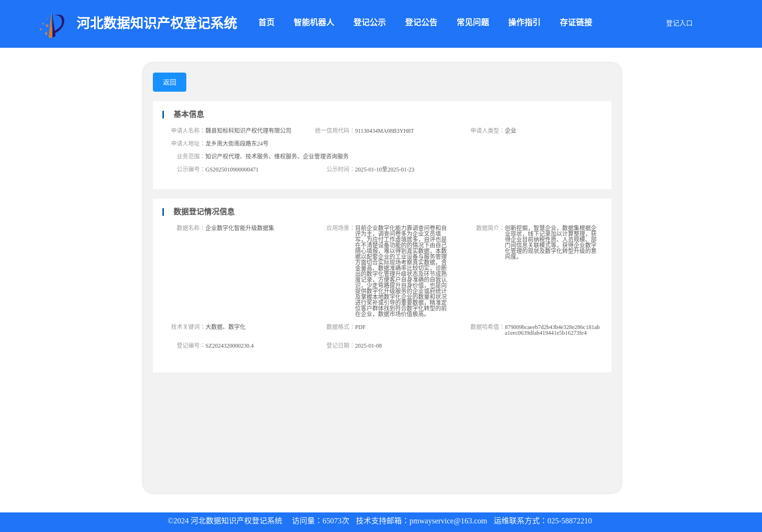Click the 数据简介 description paragraph
Image resolution: width=762 pixels, height=532 pixels.
[x=551, y=242]
